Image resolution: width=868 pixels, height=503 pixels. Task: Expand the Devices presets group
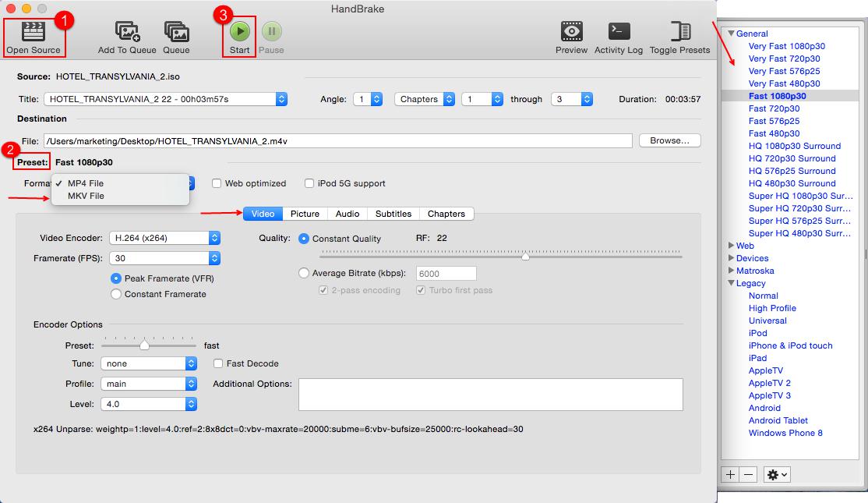tap(732, 258)
